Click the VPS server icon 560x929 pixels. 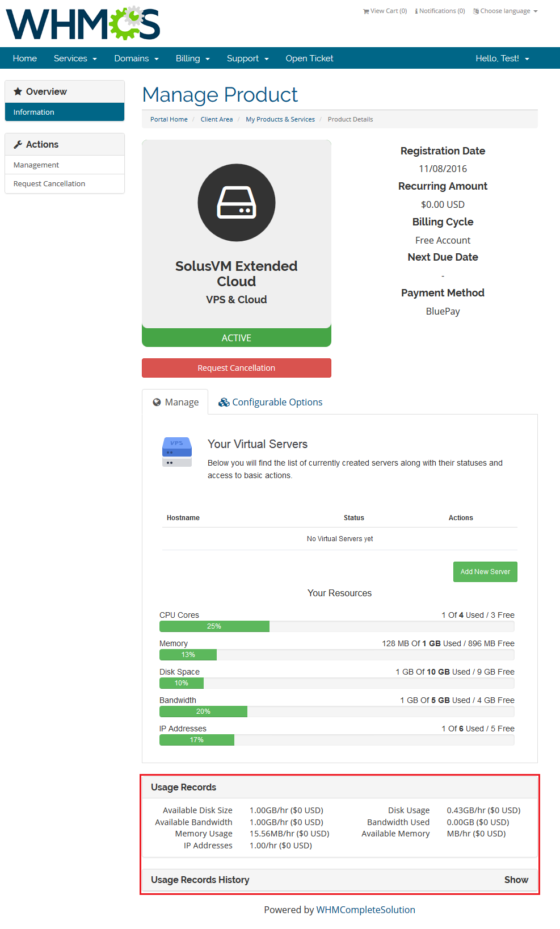pos(177,452)
